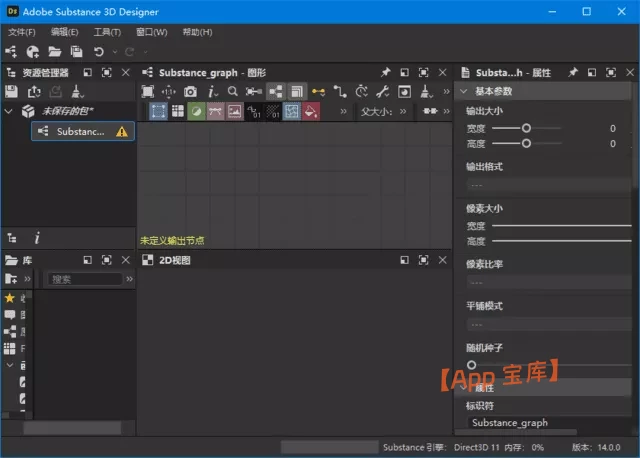This screenshot has width=640, height=458.
Task: Open the 文件(F) menu
Action: point(22,32)
